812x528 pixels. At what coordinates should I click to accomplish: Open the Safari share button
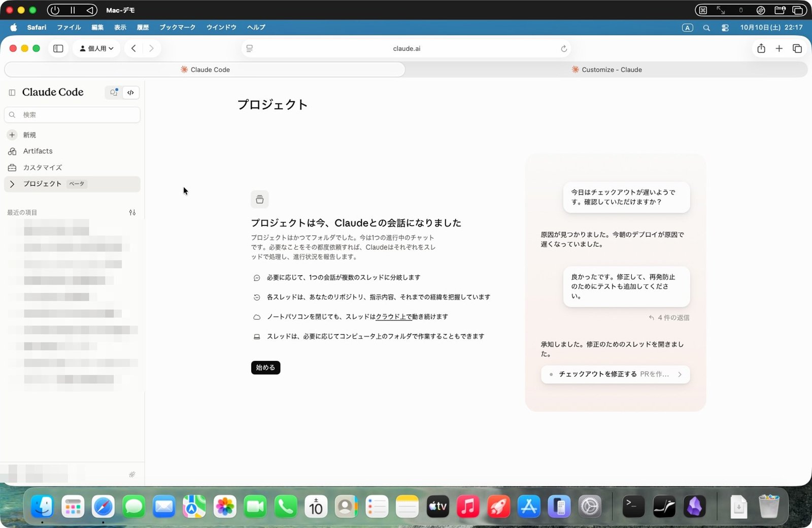coord(761,48)
